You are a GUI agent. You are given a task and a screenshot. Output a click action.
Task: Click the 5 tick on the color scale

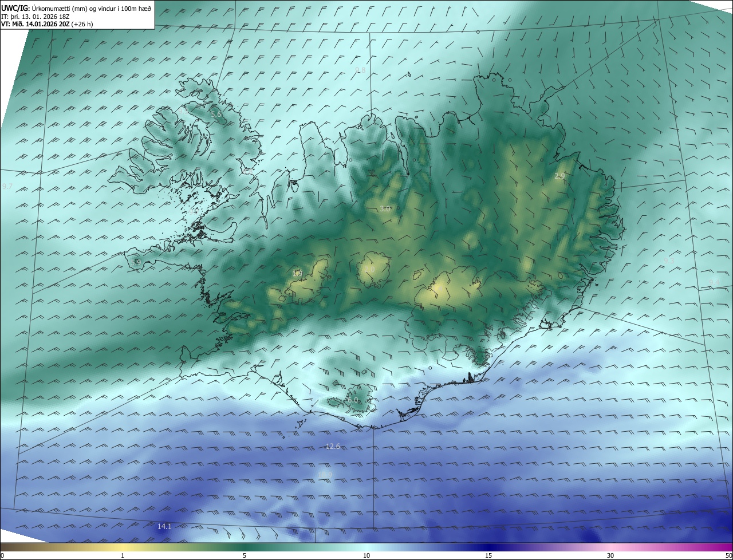point(245,555)
